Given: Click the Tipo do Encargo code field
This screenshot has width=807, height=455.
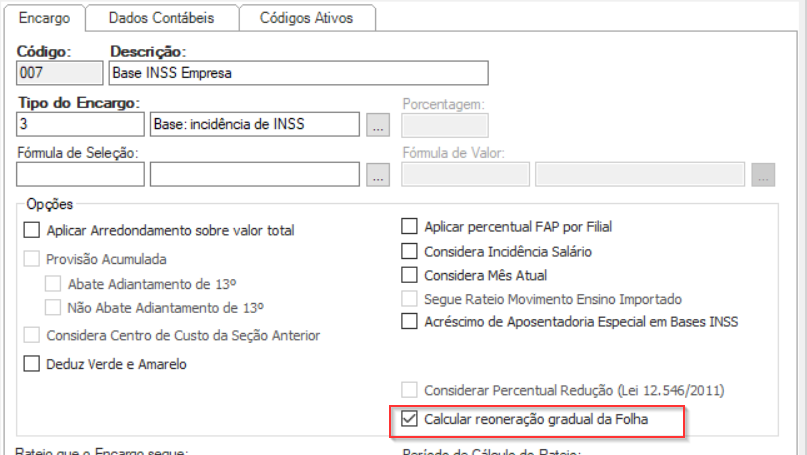Looking at the screenshot, I should [x=80, y=124].
